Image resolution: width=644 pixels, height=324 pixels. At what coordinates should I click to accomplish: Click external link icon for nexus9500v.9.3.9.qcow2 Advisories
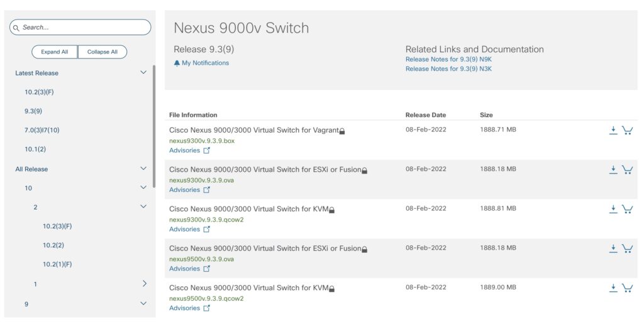tap(206, 308)
